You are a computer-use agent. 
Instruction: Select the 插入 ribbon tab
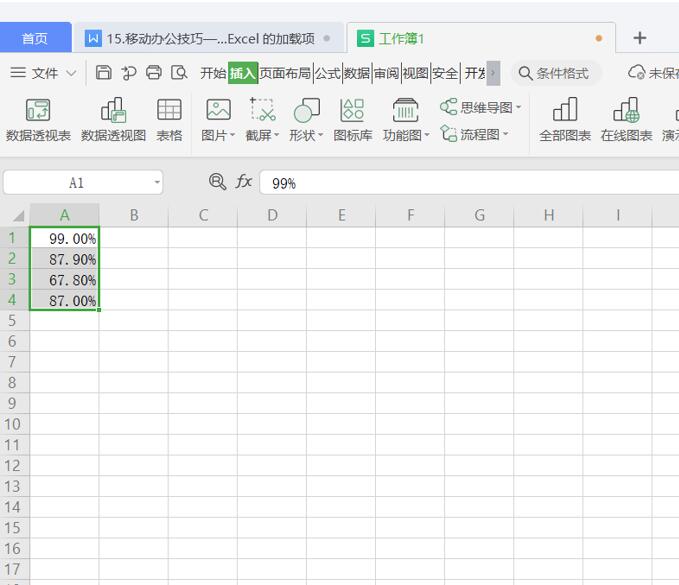[243, 73]
